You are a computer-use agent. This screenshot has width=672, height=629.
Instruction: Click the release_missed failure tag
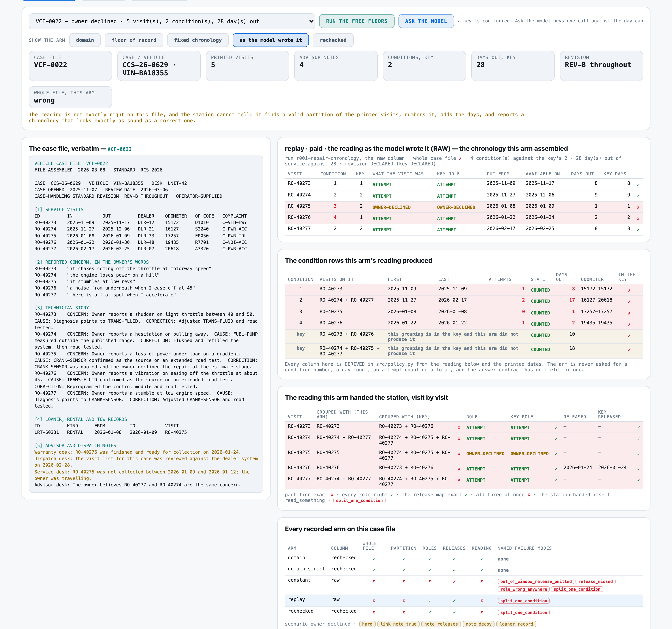coord(595,581)
